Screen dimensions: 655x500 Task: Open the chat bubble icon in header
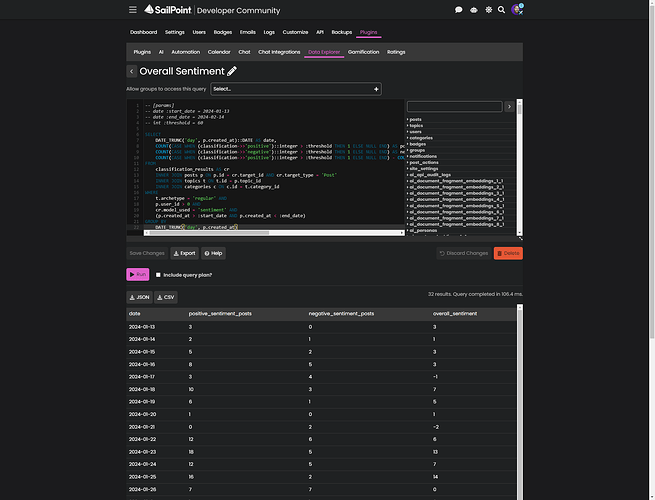click(x=458, y=10)
